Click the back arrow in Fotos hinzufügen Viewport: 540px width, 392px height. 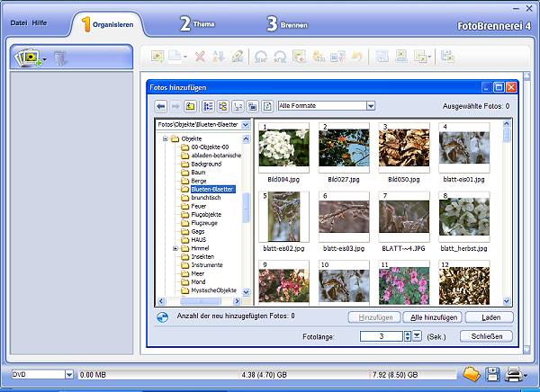point(161,105)
